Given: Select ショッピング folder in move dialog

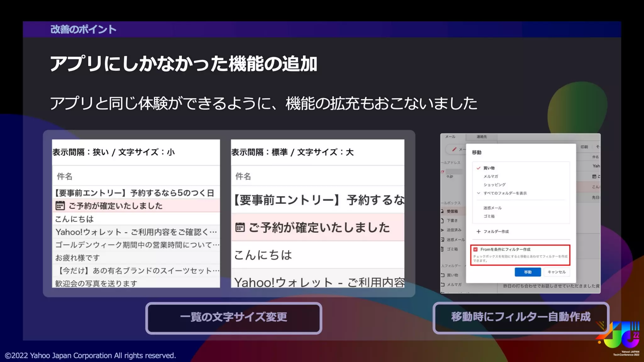Looking at the screenshot, I should pyautogui.click(x=494, y=185).
